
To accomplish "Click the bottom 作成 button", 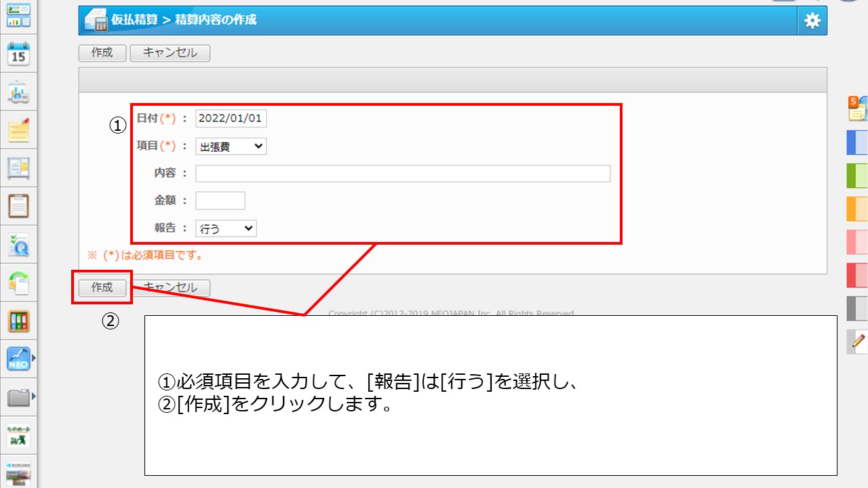I will [x=102, y=287].
